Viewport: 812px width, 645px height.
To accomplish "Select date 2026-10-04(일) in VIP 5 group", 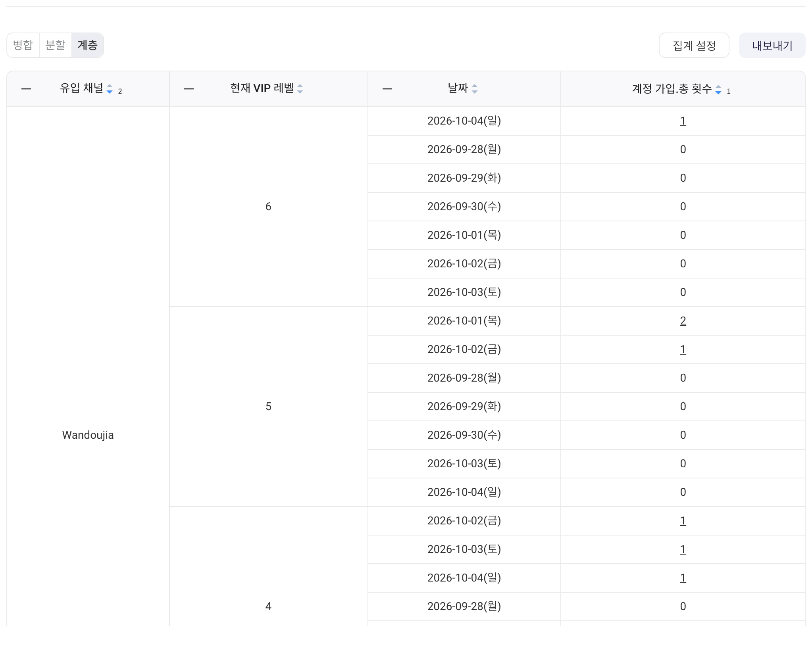I will coord(464,492).
